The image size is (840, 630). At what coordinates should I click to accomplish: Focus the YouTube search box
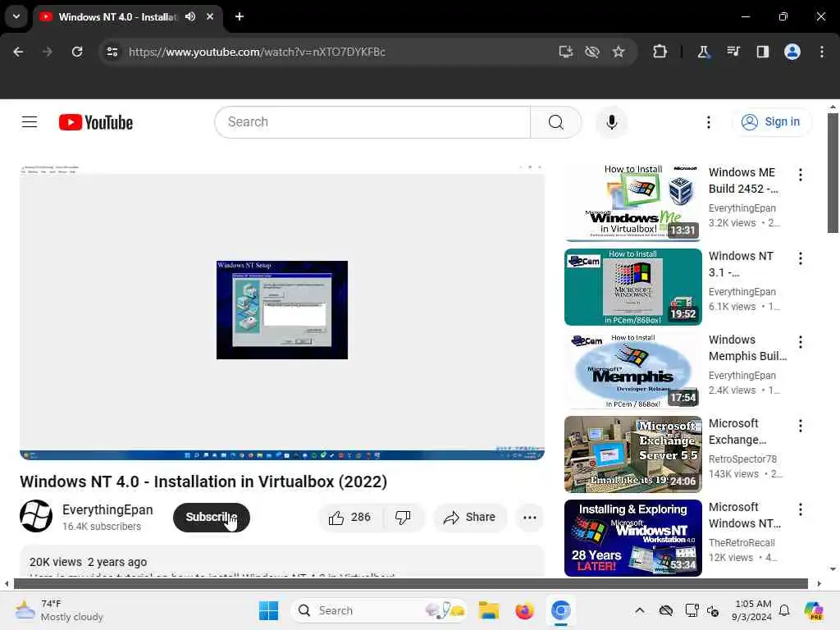372,122
